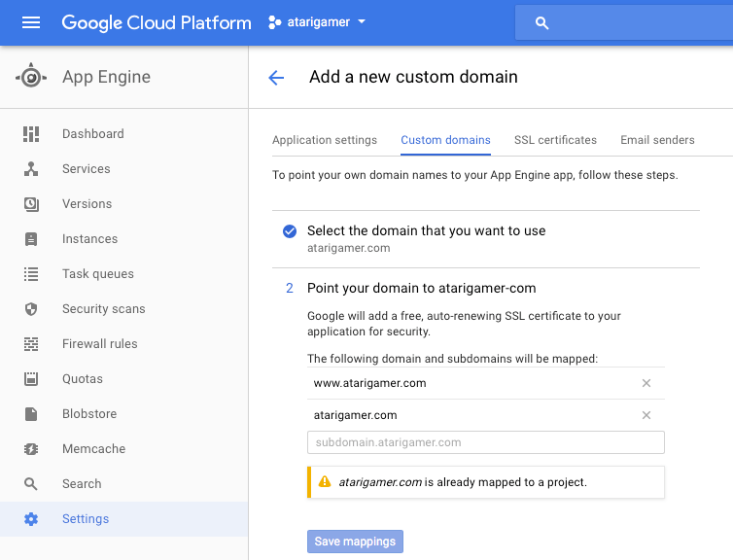Click 'Select the domain that you want to use'
The height and width of the screenshot is (560, 733).
pos(427,231)
